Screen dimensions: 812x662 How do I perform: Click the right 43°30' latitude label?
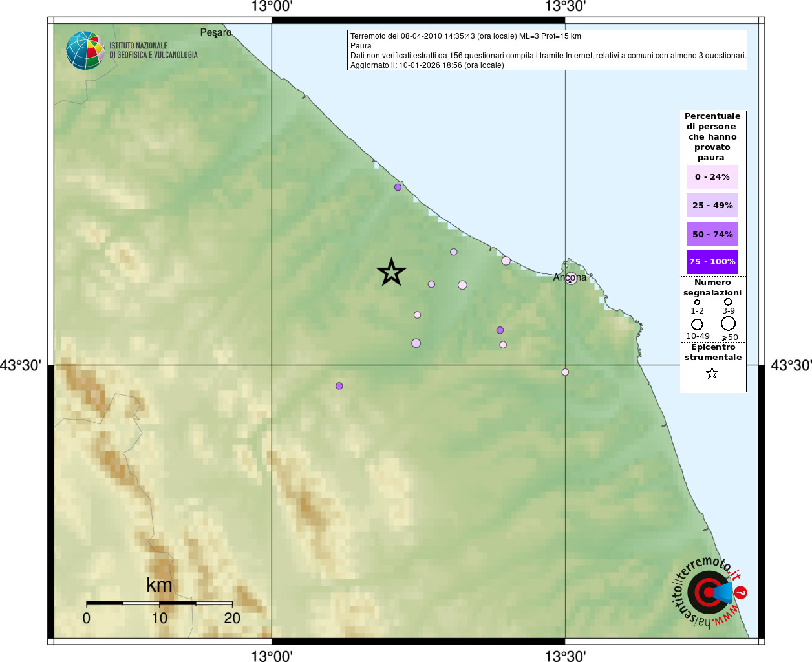coord(791,365)
